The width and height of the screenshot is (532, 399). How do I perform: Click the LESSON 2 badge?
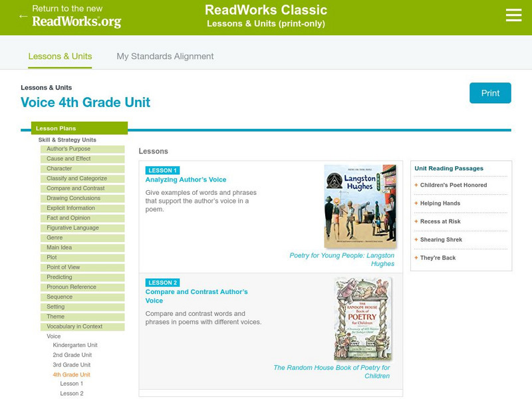pyautogui.click(x=162, y=283)
